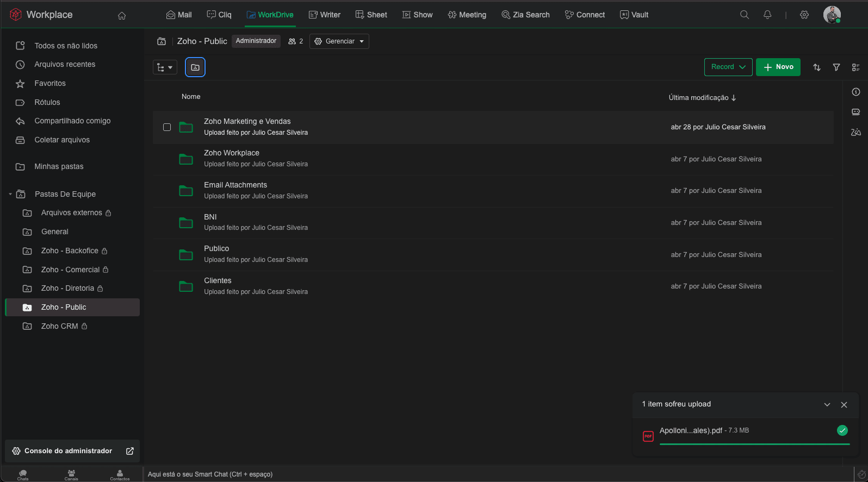Show the info details panel icon

(x=855, y=92)
